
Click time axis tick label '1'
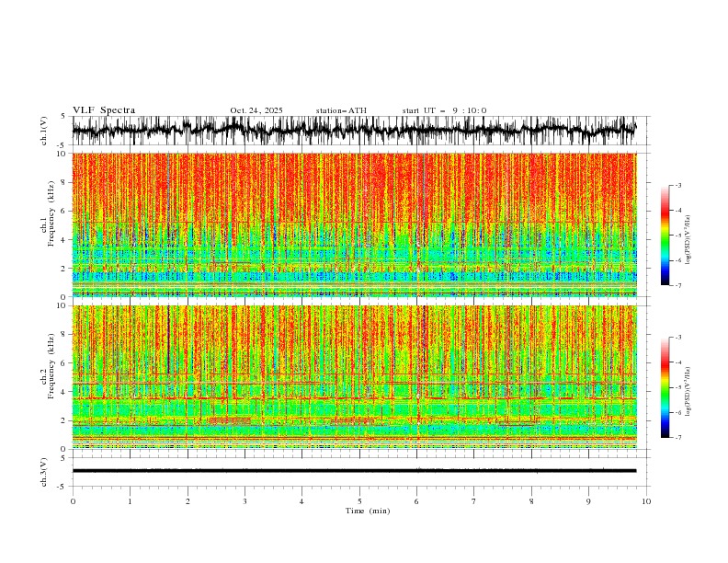pyautogui.click(x=130, y=501)
